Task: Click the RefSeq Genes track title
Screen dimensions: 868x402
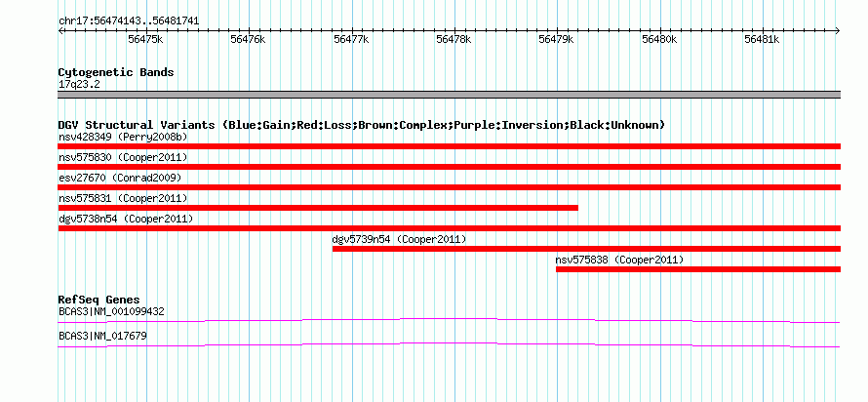Action: pos(99,301)
